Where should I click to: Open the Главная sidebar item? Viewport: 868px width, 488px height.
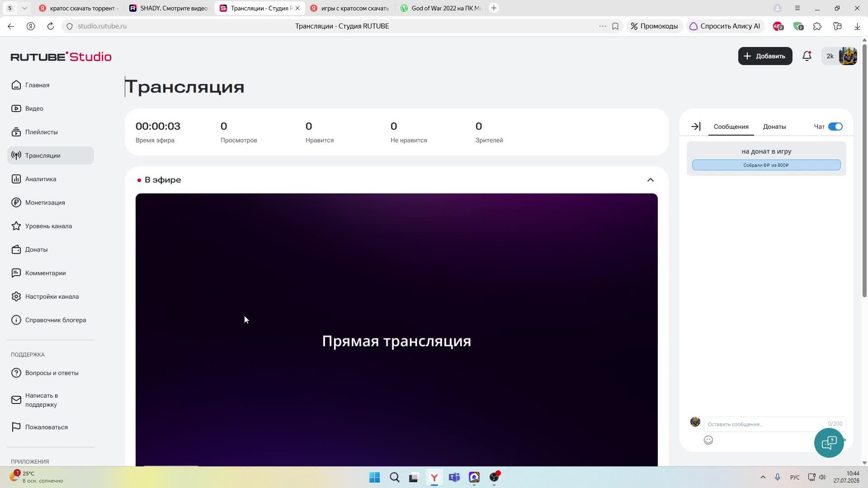tap(51, 85)
